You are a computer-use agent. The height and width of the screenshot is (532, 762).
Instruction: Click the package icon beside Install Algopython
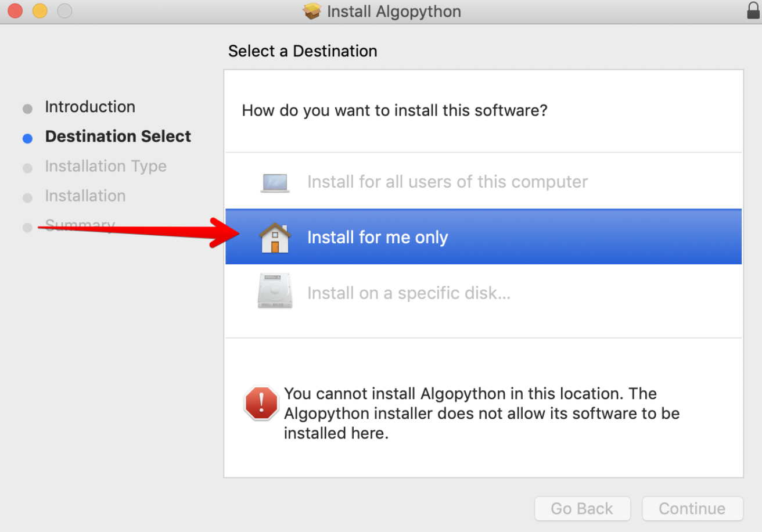tap(312, 12)
